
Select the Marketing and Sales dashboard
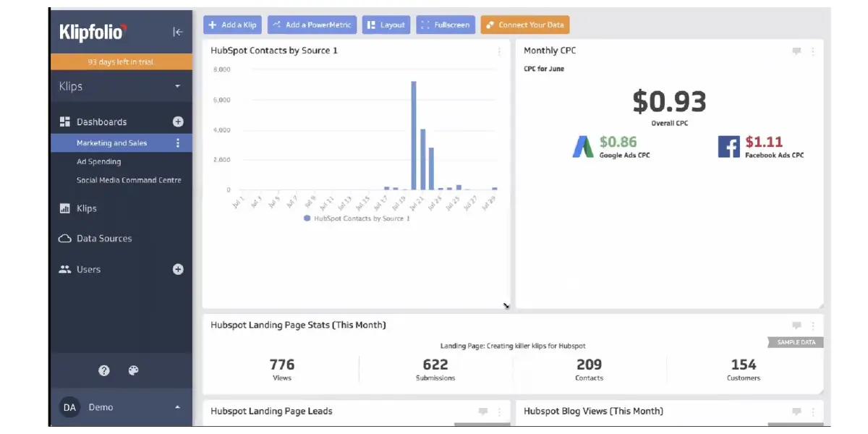coord(111,143)
